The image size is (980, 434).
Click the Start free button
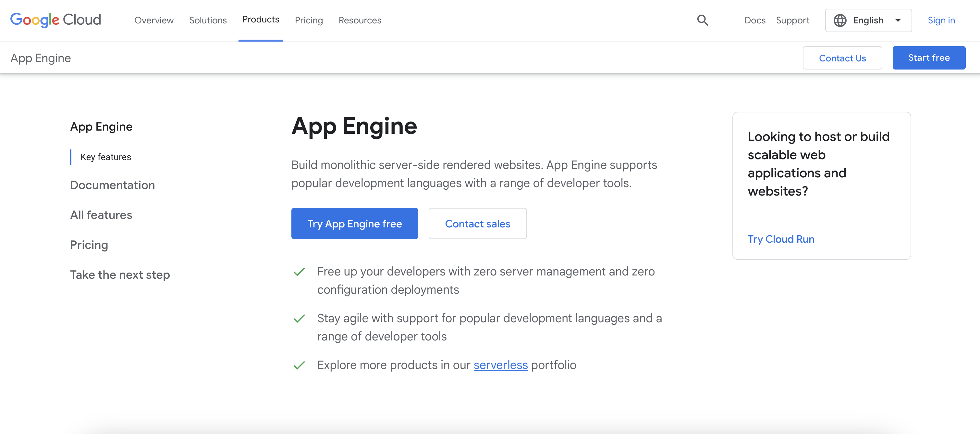[929, 58]
